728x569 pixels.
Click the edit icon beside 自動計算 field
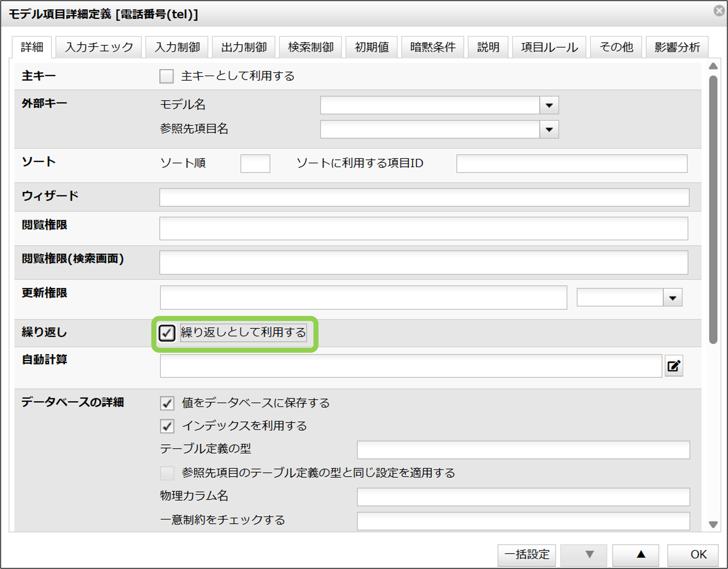coord(673,366)
